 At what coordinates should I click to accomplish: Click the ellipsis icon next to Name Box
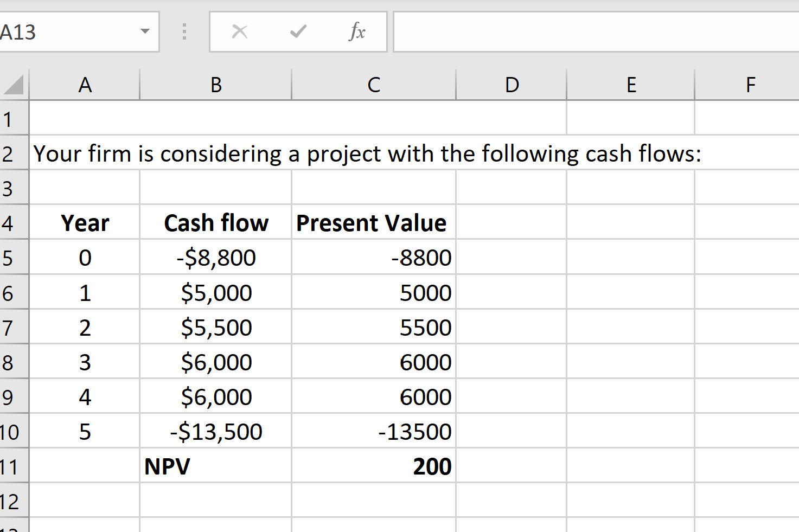tap(184, 31)
